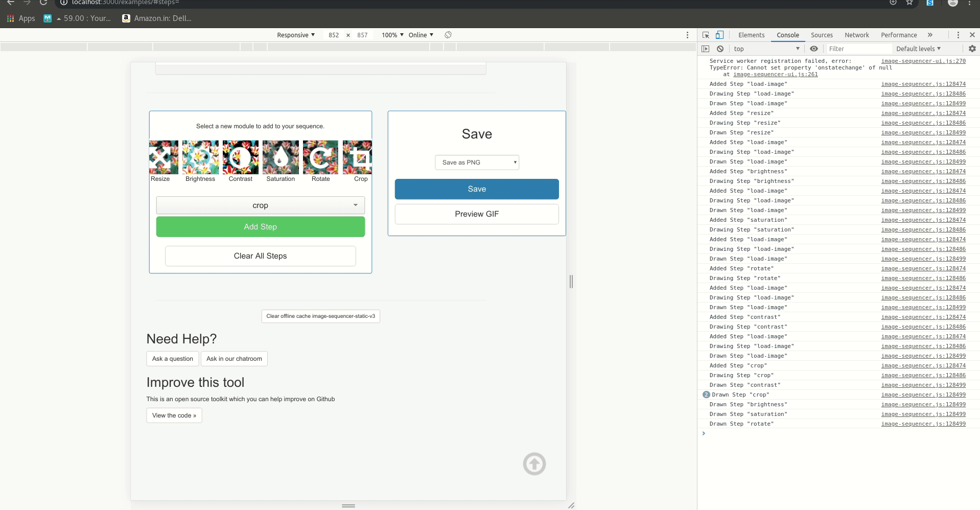Open console settings gear icon
This screenshot has width=980, height=510.
pyautogui.click(x=972, y=49)
